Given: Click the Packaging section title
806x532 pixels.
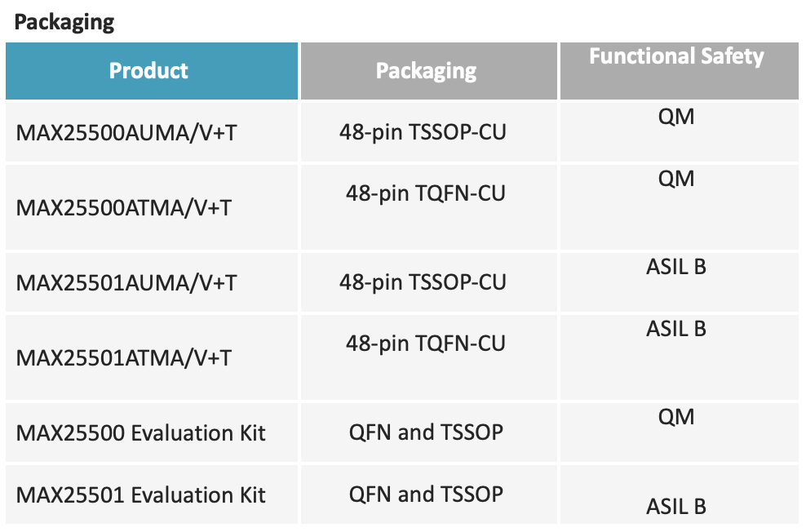Looking at the screenshot, I should 64,22.
